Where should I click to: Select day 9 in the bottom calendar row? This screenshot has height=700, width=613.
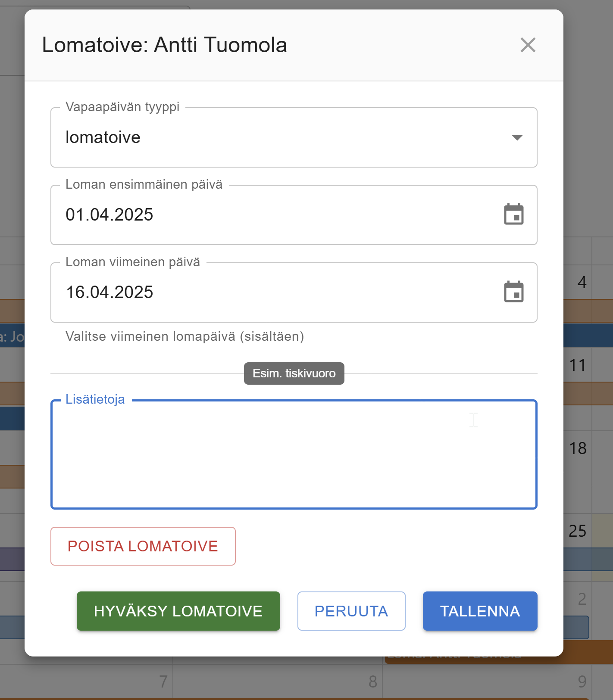[582, 682]
